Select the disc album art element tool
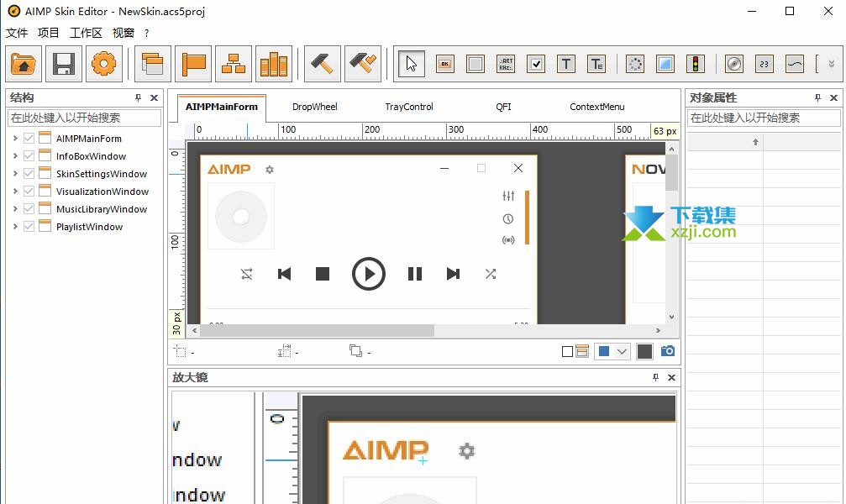The height and width of the screenshot is (504, 846). [x=734, y=64]
